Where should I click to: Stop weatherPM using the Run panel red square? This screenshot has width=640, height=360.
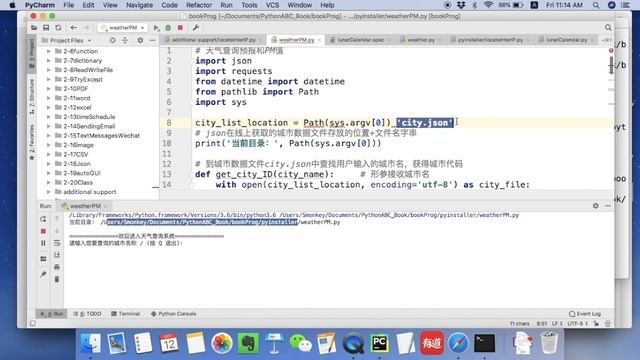click(43, 231)
